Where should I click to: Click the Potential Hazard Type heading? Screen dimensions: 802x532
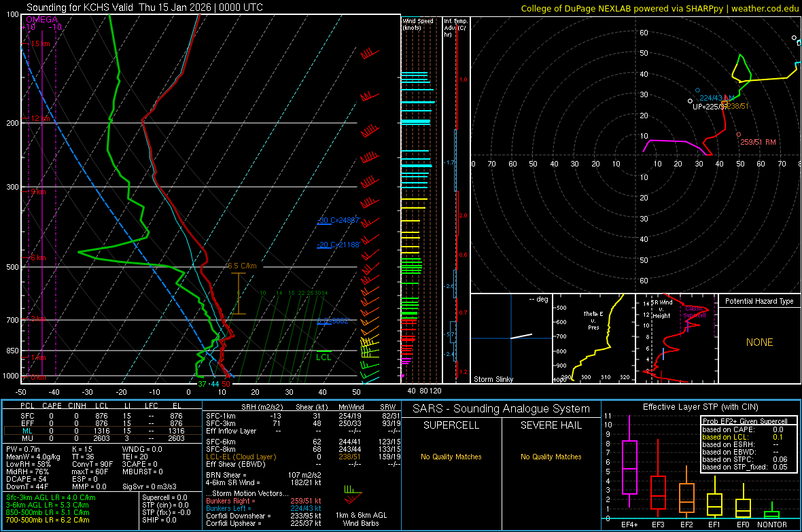coord(759,301)
